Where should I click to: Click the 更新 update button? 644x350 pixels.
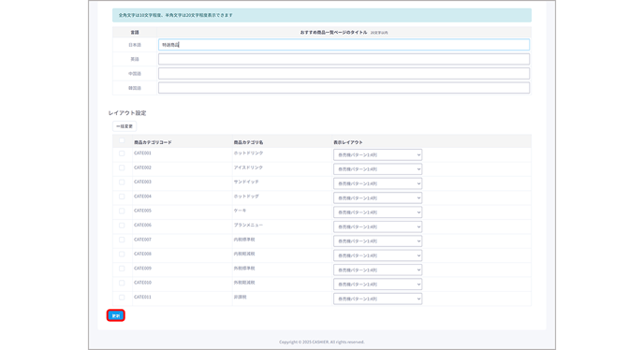(116, 315)
